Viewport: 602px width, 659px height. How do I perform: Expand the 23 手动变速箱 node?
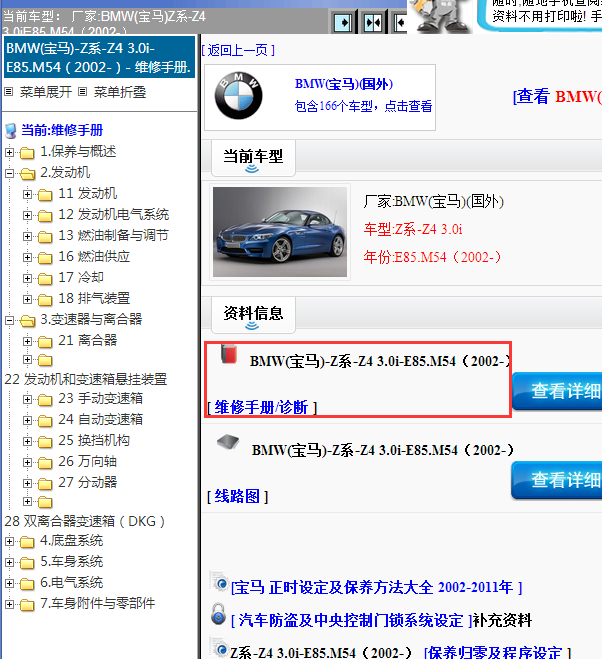coord(27,399)
